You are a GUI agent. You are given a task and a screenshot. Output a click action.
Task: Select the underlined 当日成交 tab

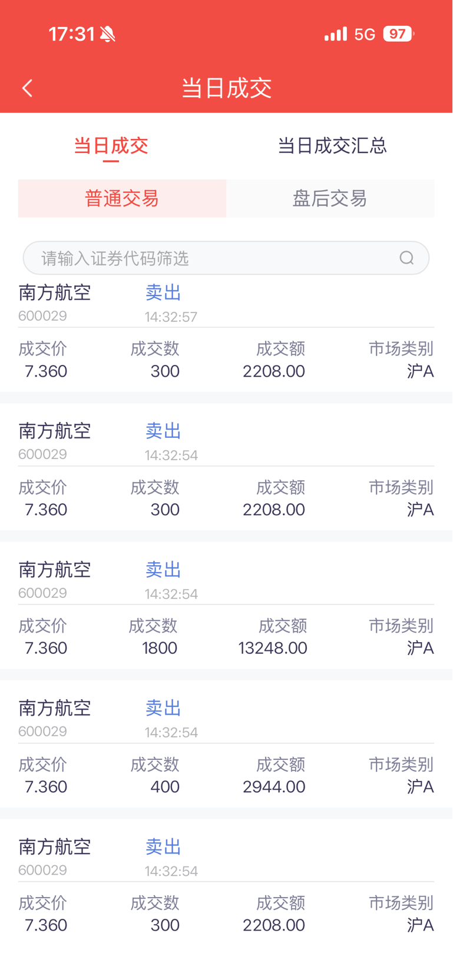coord(111,145)
